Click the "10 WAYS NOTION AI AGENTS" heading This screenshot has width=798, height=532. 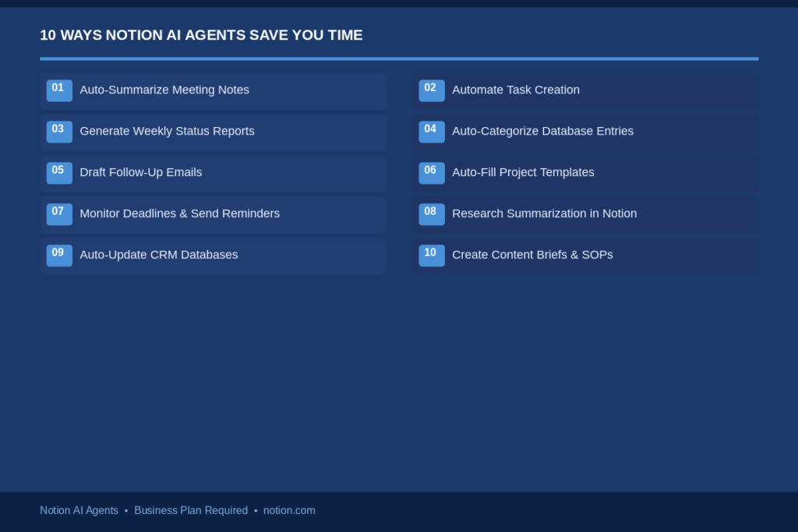[201, 35]
